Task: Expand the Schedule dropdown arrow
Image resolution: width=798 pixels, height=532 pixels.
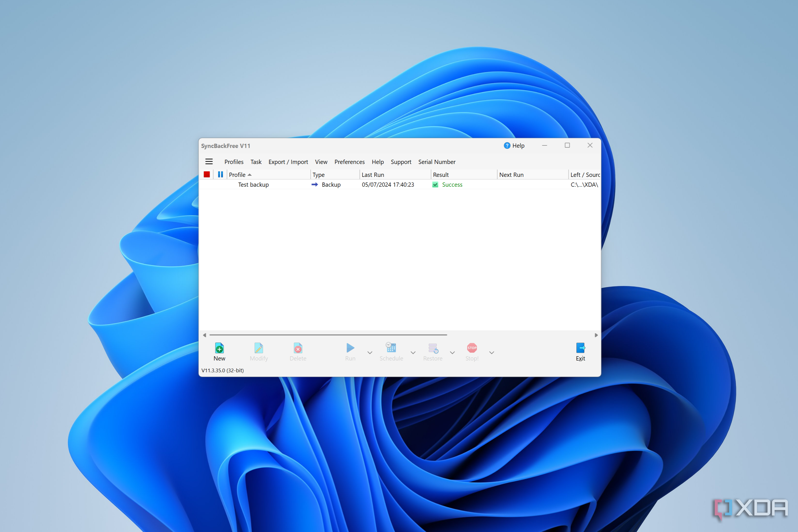Action: [413, 353]
